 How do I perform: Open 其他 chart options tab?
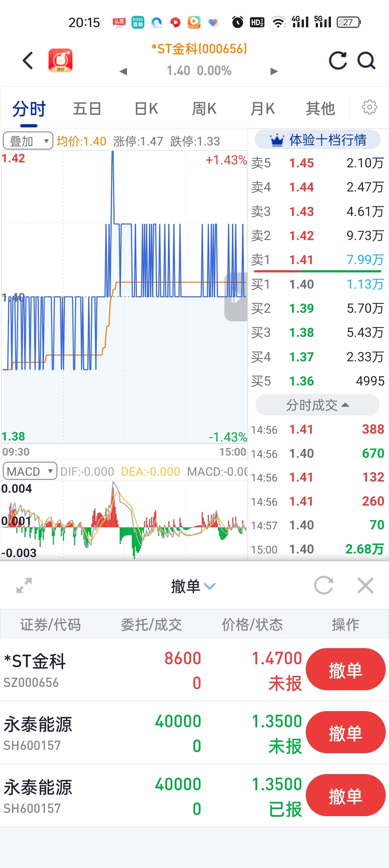click(x=320, y=109)
